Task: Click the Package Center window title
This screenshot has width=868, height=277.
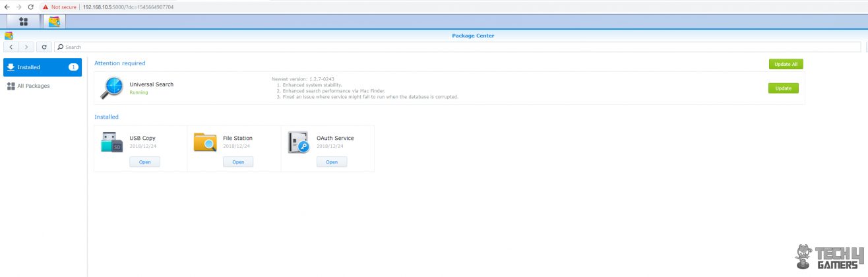Action: 473,36
